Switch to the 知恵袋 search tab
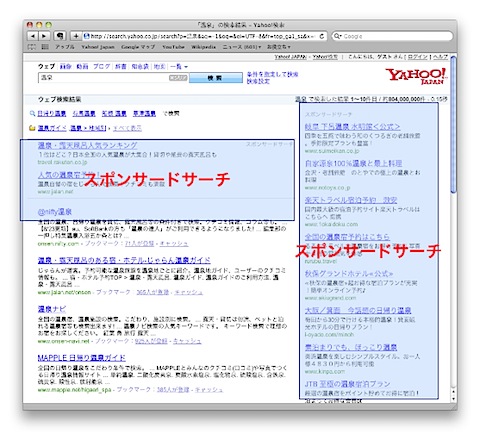This screenshot has height=440, width=480. point(140,67)
